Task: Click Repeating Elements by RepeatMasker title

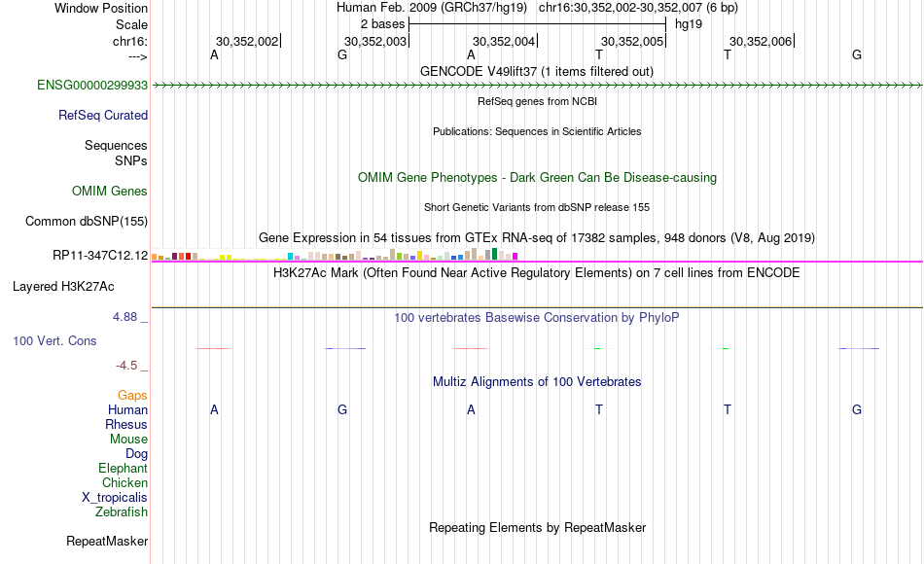Action: [x=537, y=527]
